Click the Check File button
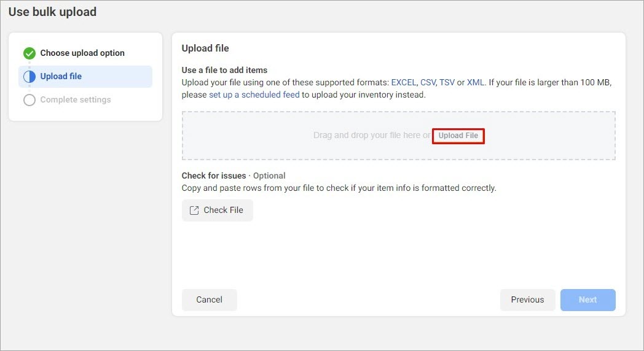644x351 pixels. pyautogui.click(x=218, y=210)
